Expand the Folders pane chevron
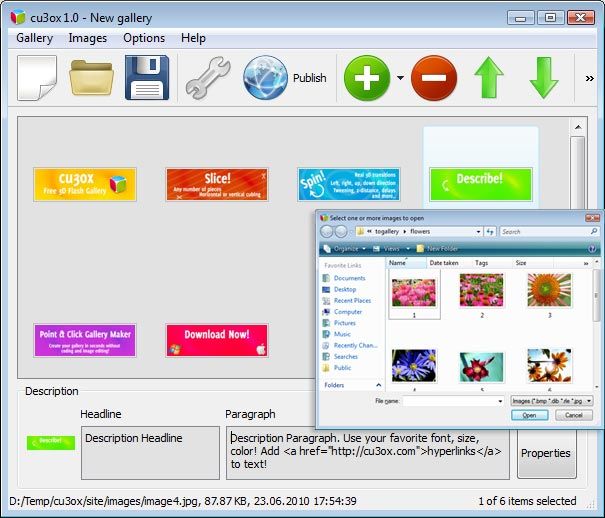The width and height of the screenshot is (605, 518). [379, 385]
